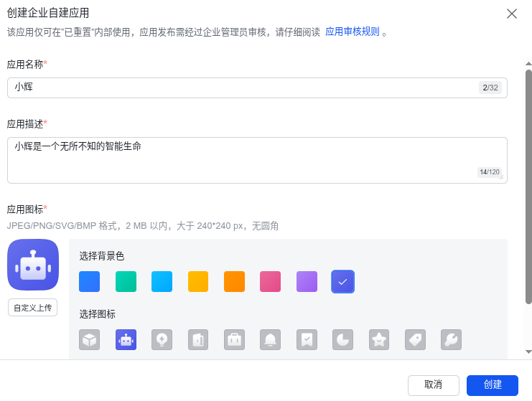Click the 14/120 character counter
The height and width of the screenshot is (401, 532).
click(489, 172)
